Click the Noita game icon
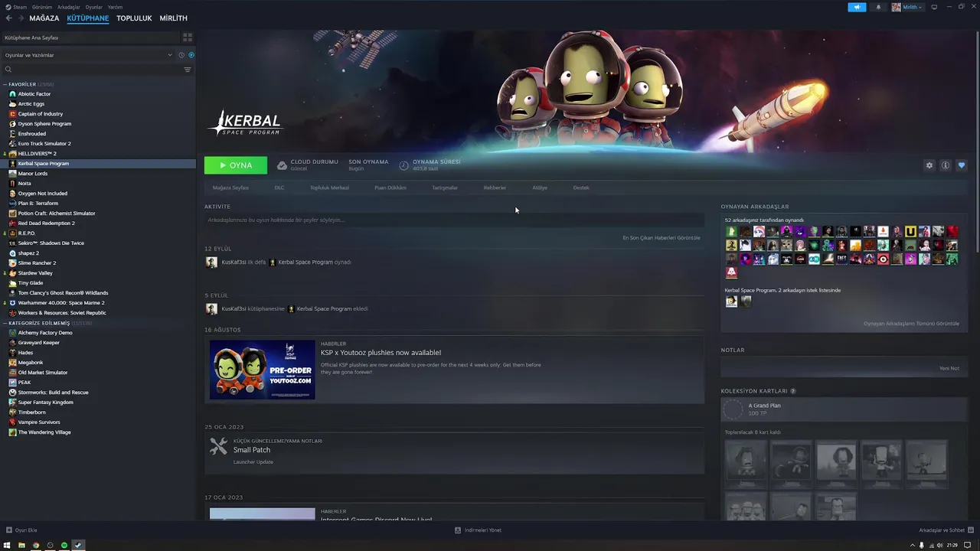 click(12, 184)
